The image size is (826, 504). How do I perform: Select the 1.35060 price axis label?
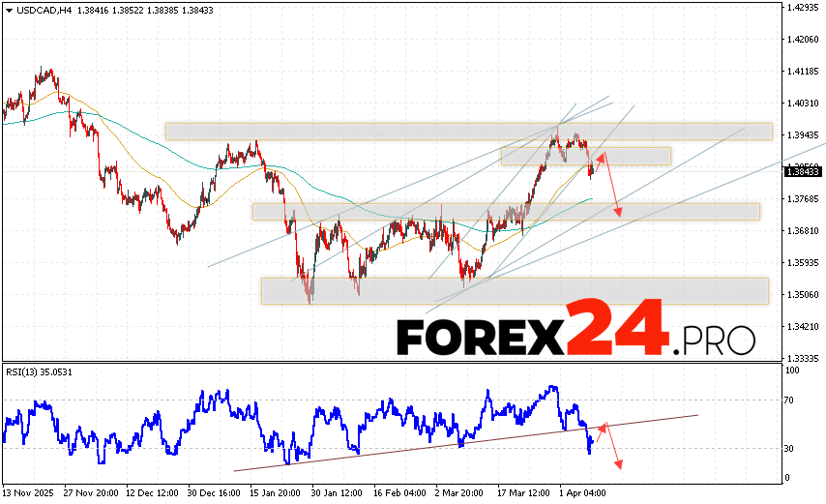pos(803,295)
